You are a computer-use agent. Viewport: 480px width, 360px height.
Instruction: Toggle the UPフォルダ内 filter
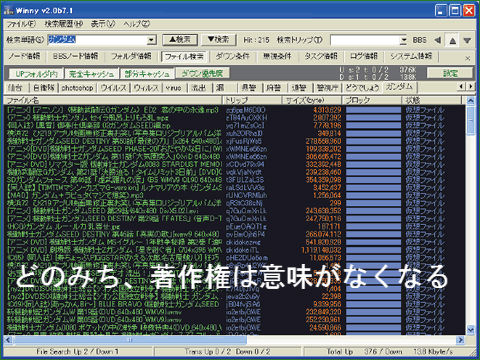(36, 74)
